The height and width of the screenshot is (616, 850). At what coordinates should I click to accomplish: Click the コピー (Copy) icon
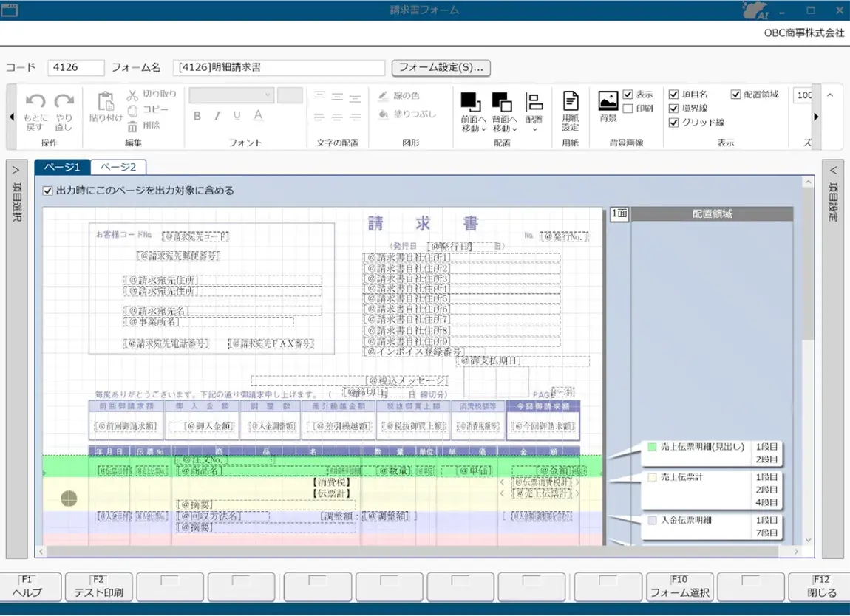coord(134,109)
